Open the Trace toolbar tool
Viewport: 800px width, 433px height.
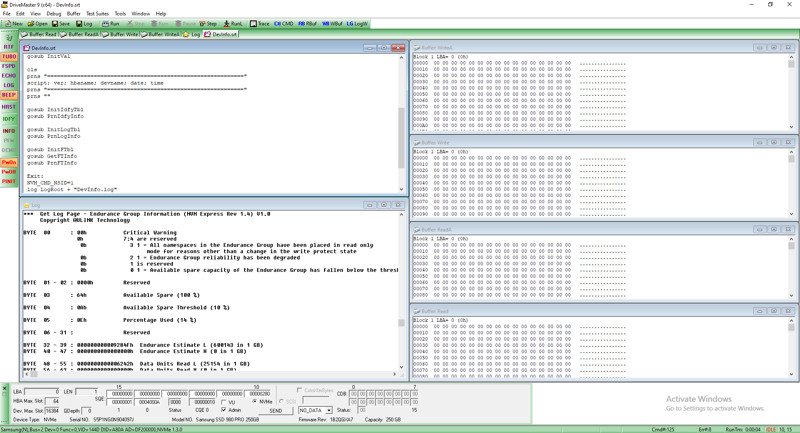click(x=260, y=23)
